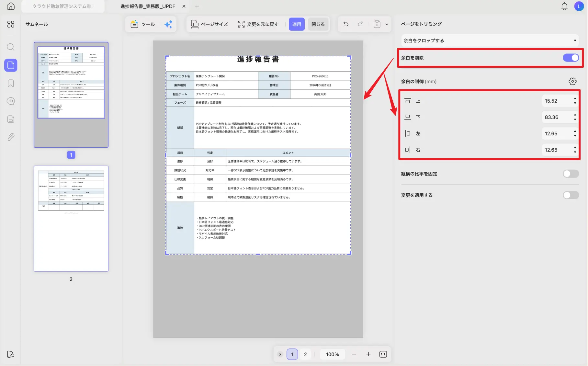This screenshot has width=588, height=366.
Task: Select the page 1 thumbnail
Action: pyautogui.click(x=71, y=95)
